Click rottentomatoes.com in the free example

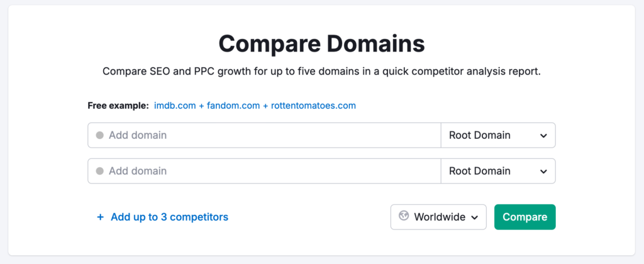click(313, 106)
